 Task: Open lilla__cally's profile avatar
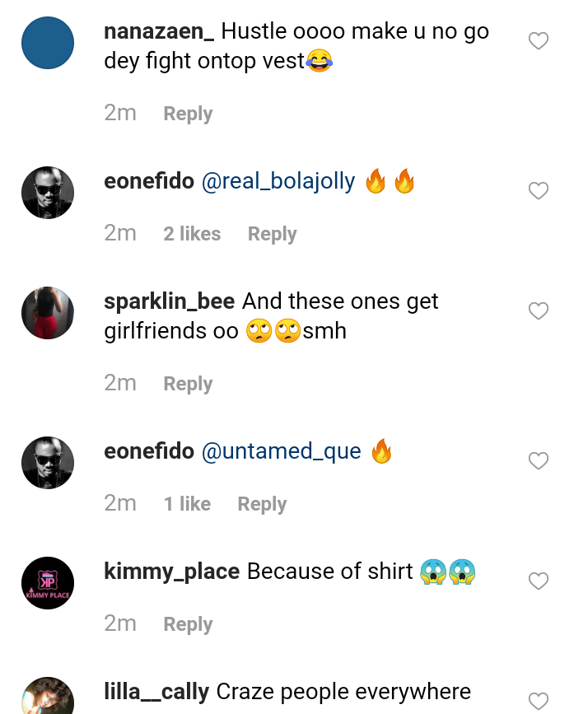coord(48,696)
